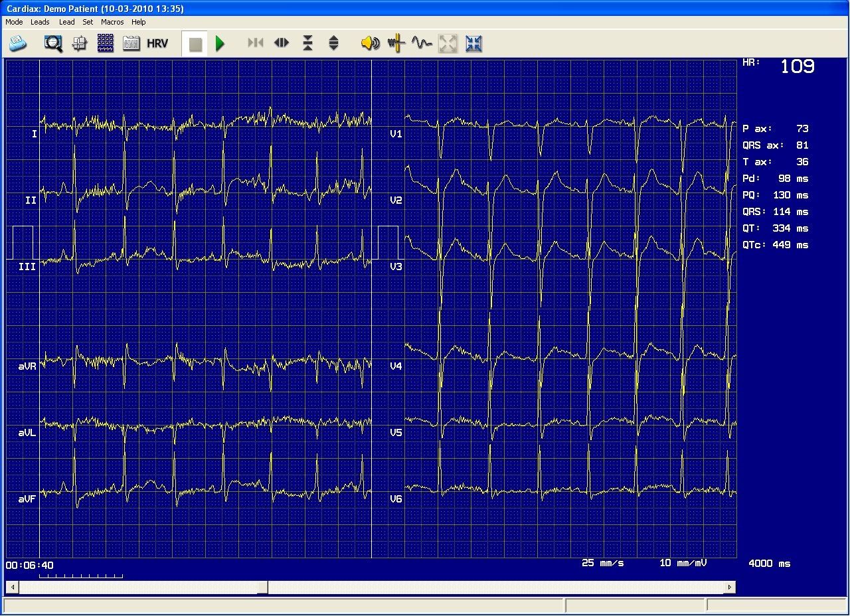The image size is (850, 616).
Task: Compress the amplitude vertically
Action: 307,44
